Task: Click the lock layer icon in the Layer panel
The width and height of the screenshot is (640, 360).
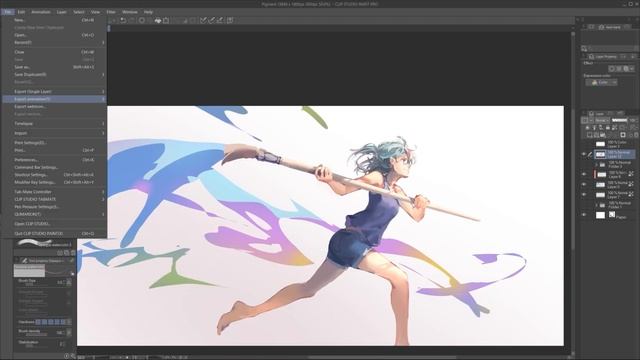Action: click(607, 128)
